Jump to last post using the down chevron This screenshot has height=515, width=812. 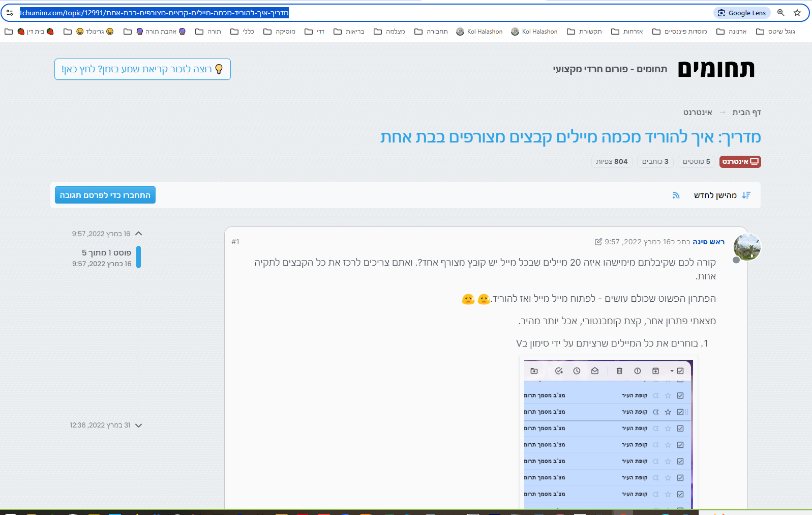139,425
